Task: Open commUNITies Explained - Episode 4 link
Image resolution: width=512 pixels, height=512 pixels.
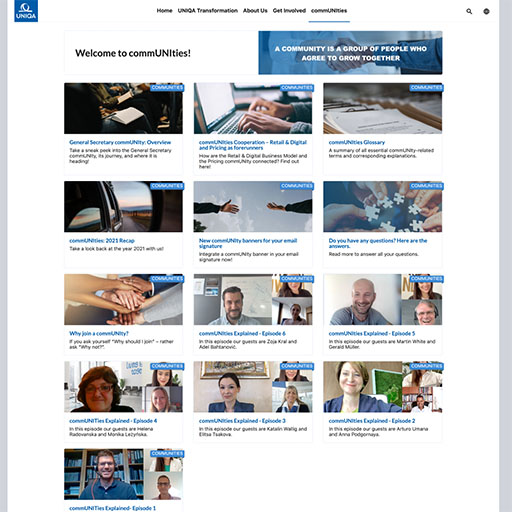Action: 113,421
